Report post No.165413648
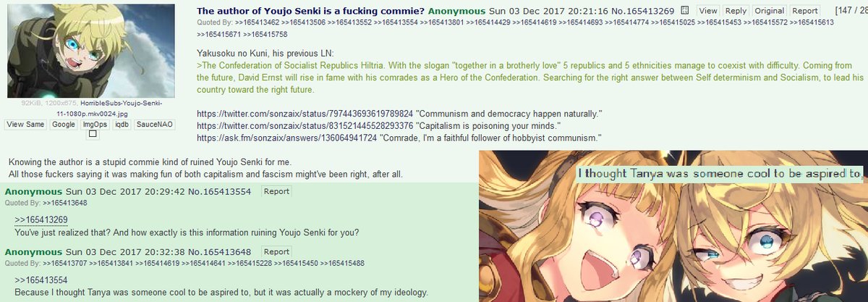Screen dimensions: 868x302 point(276,251)
